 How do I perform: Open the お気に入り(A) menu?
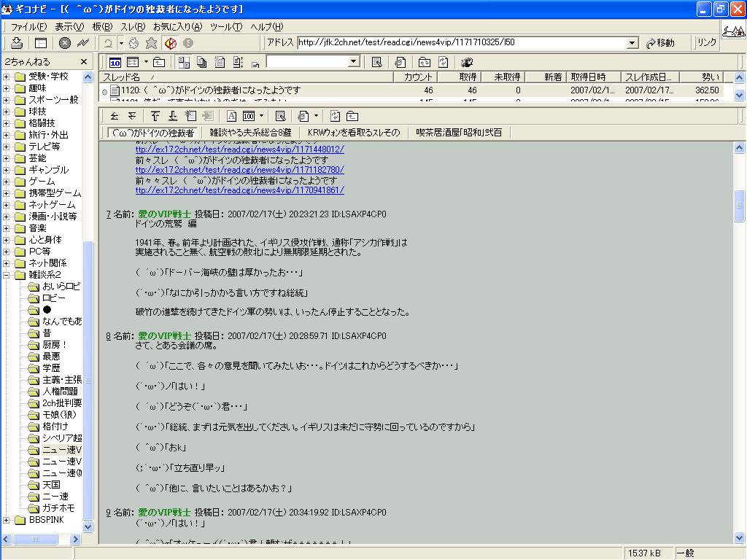[177, 27]
